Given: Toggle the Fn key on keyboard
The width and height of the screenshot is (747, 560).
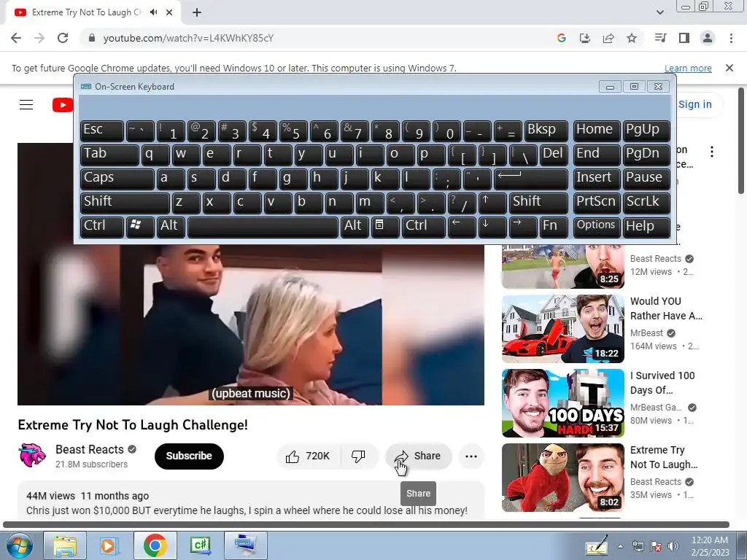Looking at the screenshot, I should [554, 226].
